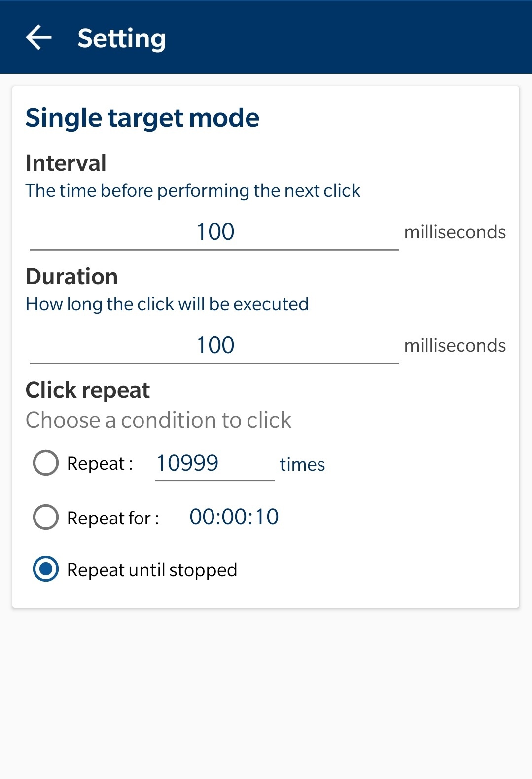This screenshot has height=779, width=532.
Task: Select the 'Repeat' times radio button
Action: pos(46,463)
